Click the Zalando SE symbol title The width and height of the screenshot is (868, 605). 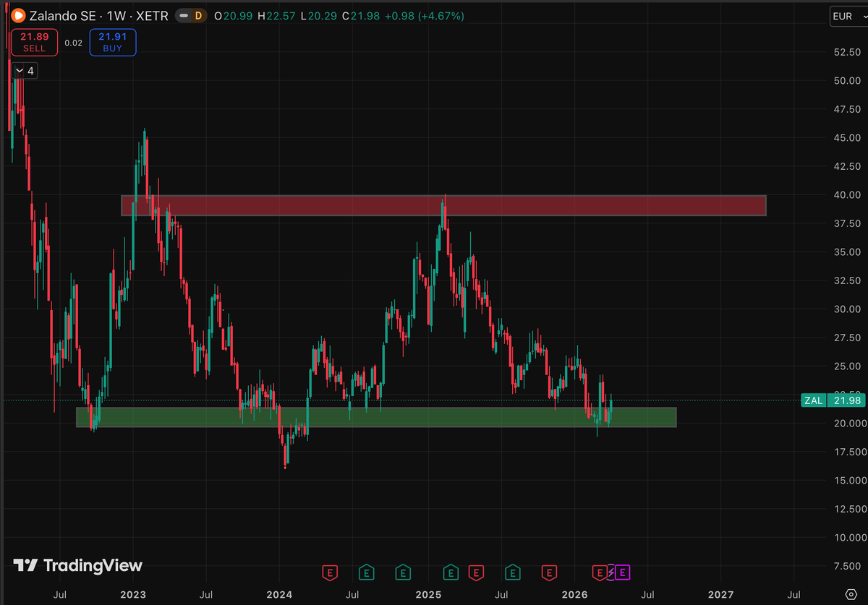(62, 15)
